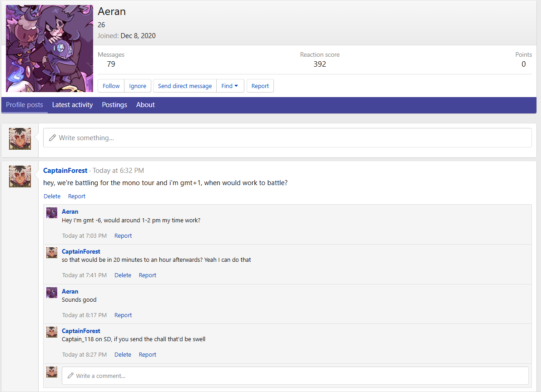Report Aeran's Sounds good comment
541x392 pixels.
123,315
